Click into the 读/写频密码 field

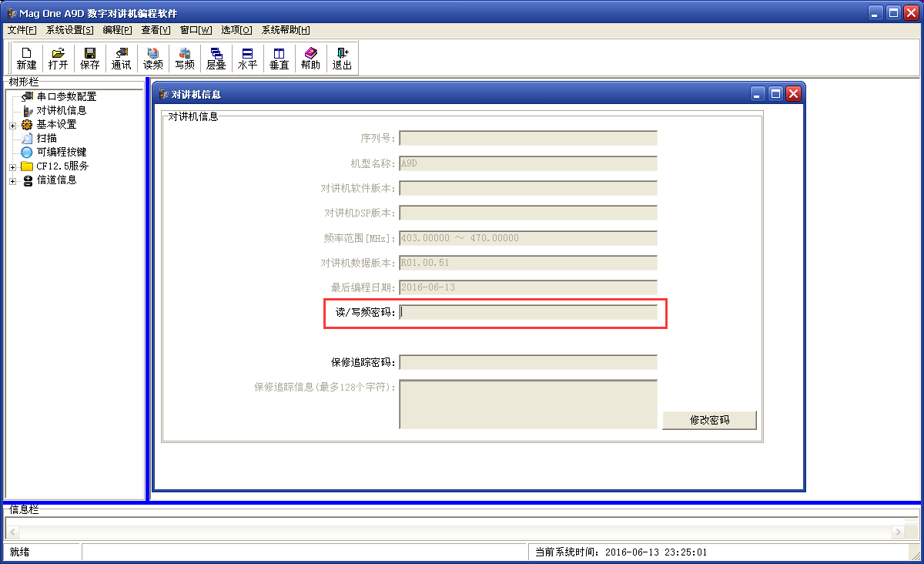tap(528, 312)
